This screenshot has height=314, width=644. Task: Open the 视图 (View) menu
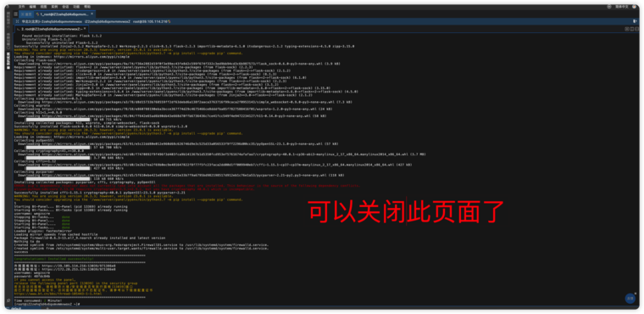pyautogui.click(x=43, y=7)
